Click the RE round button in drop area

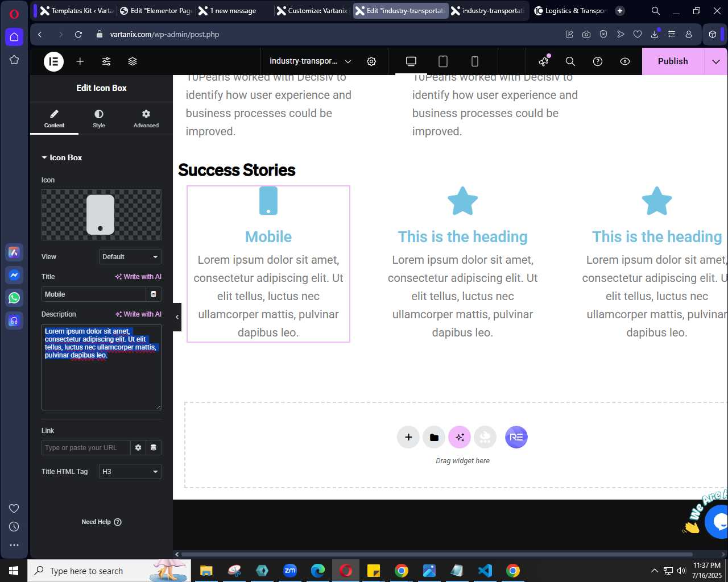[x=516, y=437]
